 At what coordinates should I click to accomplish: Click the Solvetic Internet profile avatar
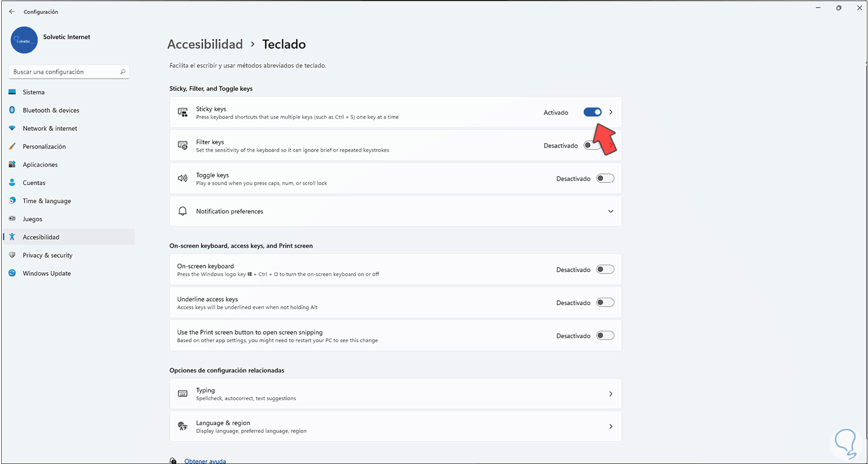coord(24,41)
